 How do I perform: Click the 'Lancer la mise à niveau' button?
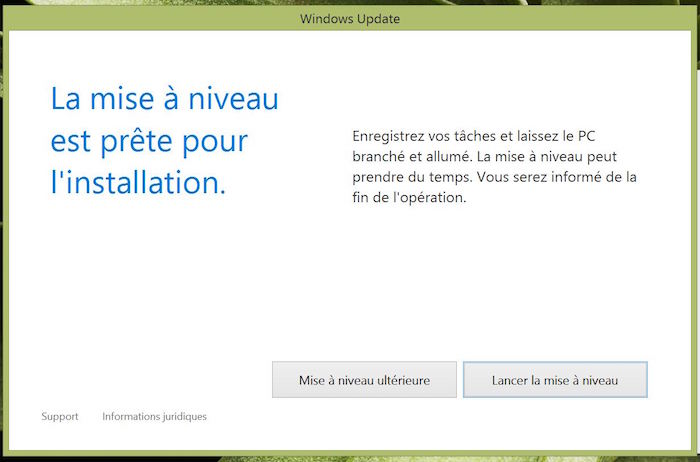555,380
